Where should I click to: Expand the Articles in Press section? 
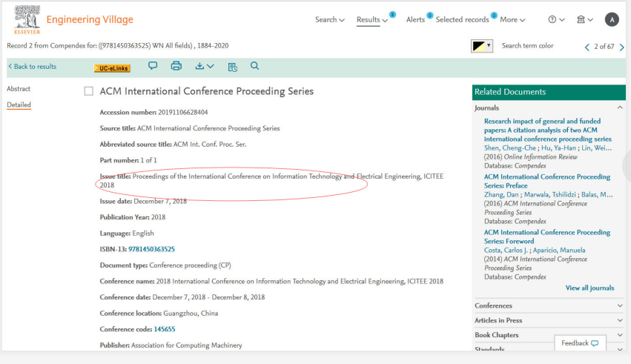point(620,320)
